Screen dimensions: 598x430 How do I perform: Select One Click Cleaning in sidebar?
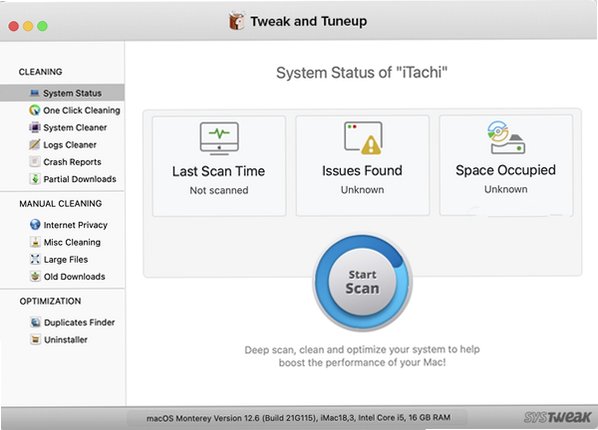coord(62,110)
